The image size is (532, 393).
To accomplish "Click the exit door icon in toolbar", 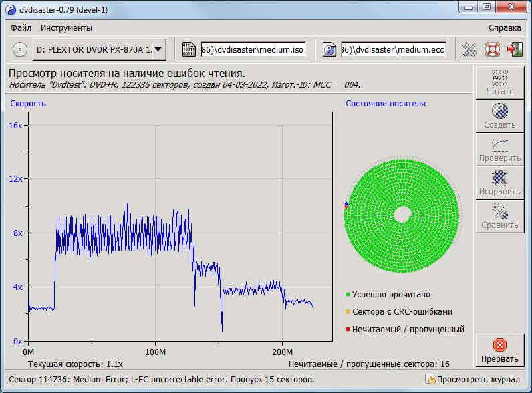I will (x=514, y=49).
